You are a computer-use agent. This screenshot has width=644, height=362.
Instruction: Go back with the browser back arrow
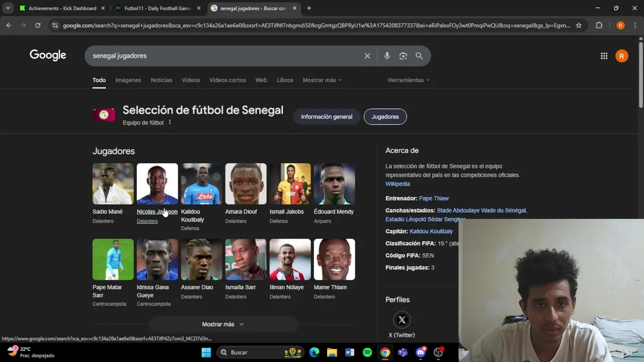tap(9, 25)
